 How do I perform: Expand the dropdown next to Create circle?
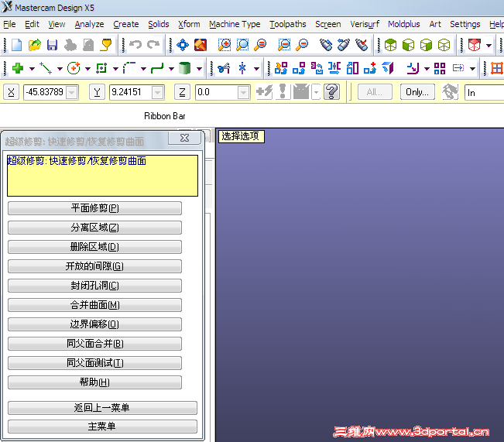point(87,68)
